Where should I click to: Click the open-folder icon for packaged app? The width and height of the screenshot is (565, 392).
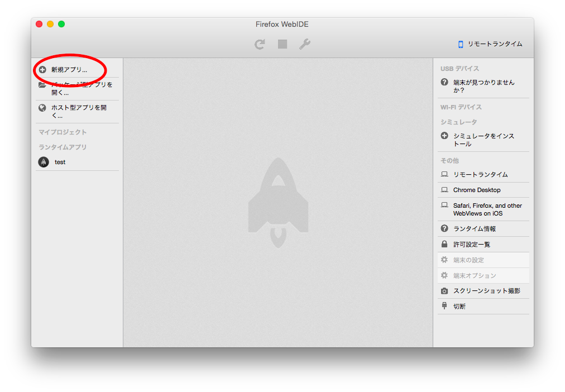[x=42, y=85]
